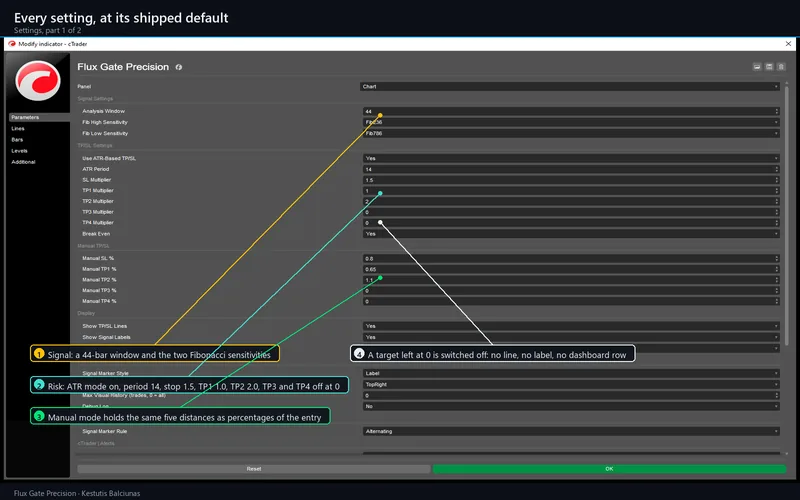This screenshot has width=800, height=500.
Task: Click the Manual TP3 % value field
Action: 569,291
